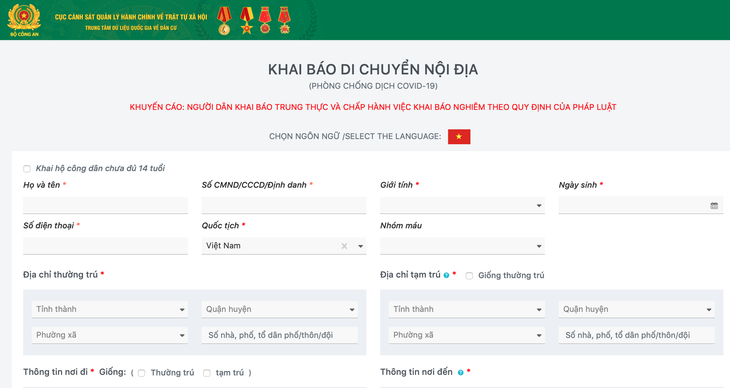Click the Bộ Công An emblem logo
The width and height of the screenshot is (730, 388).
pyautogui.click(x=24, y=20)
